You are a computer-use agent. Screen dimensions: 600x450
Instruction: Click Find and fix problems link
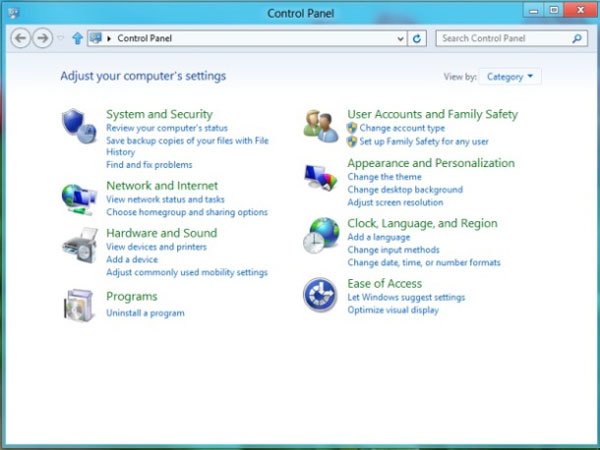149,165
